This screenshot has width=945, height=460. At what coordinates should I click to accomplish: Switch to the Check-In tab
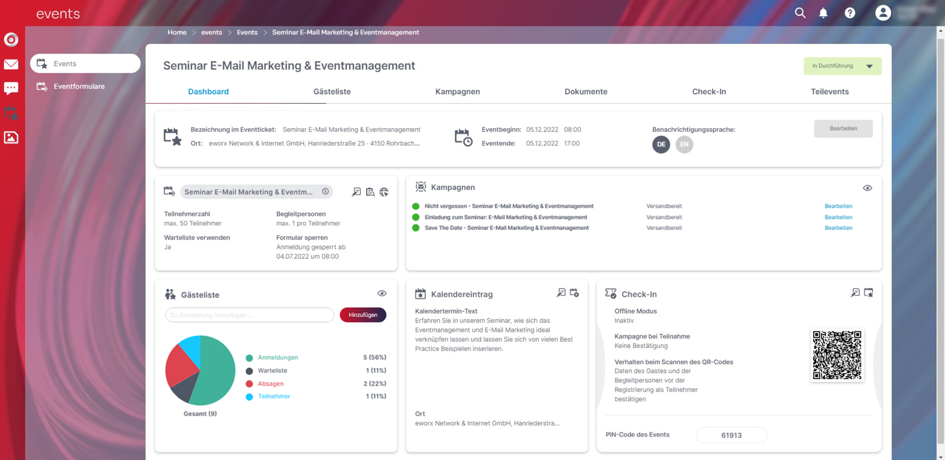click(x=709, y=92)
